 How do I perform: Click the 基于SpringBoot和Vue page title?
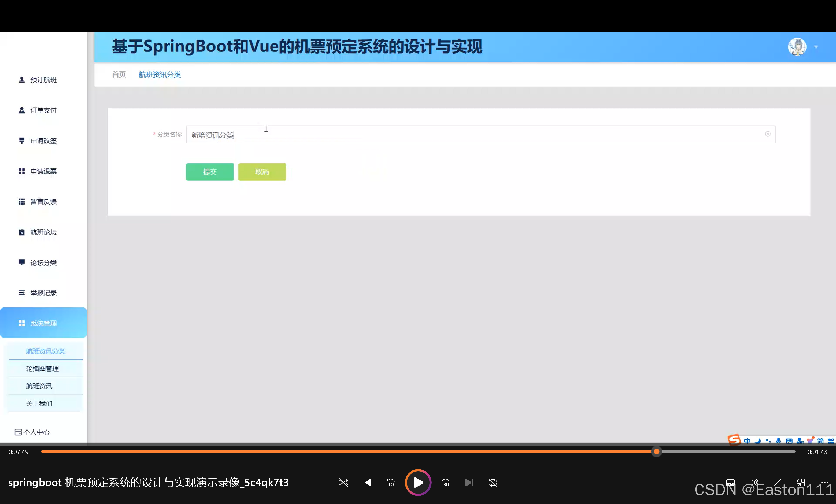tap(297, 46)
